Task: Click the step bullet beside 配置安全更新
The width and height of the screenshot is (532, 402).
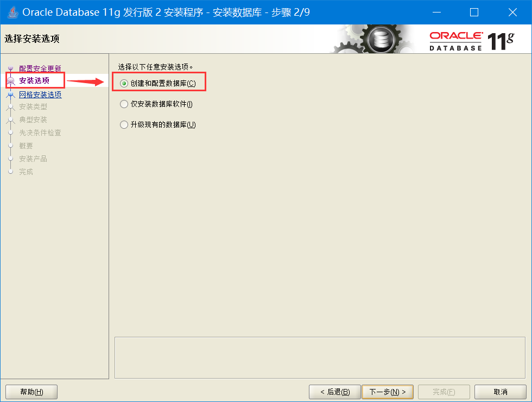Action: 10,68
